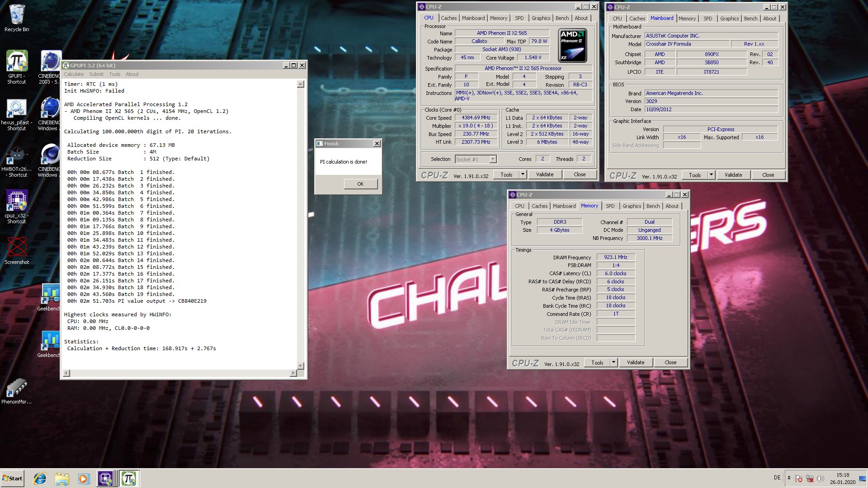The height and width of the screenshot is (488, 868).
Task: Launch the HWBOTx265 Shortcut desktop icon
Action: 17,161
